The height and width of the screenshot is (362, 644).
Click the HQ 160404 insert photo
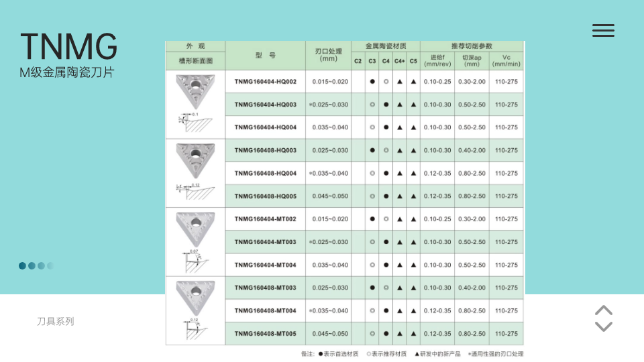click(195, 90)
